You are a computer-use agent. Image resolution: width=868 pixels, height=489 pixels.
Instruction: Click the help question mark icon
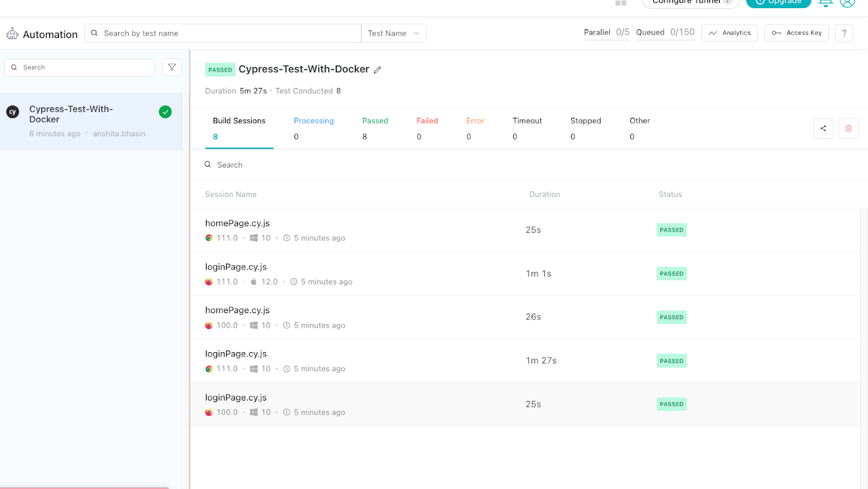pyautogui.click(x=844, y=33)
